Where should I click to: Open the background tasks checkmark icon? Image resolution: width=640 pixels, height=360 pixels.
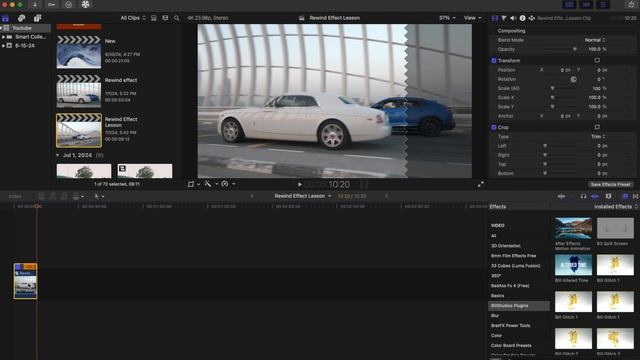(x=69, y=4)
